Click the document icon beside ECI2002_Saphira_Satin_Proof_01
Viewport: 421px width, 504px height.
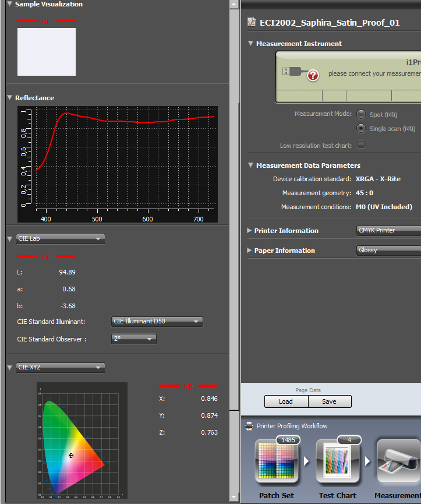pos(252,22)
